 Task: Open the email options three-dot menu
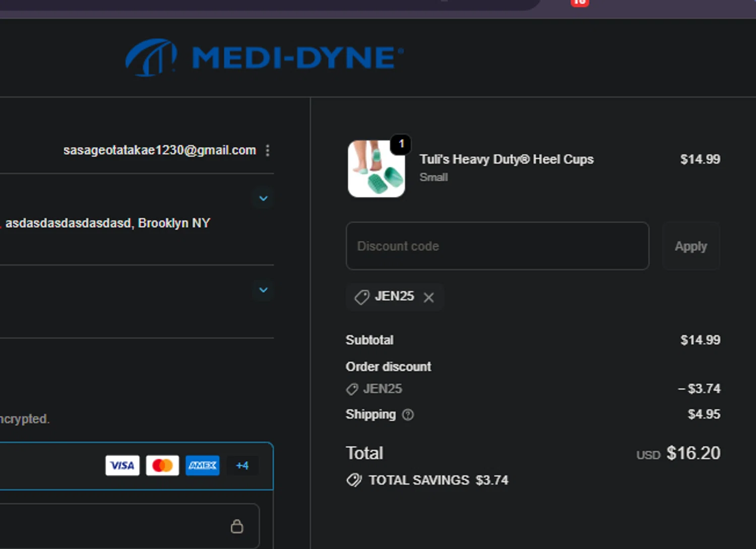[268, 150]
